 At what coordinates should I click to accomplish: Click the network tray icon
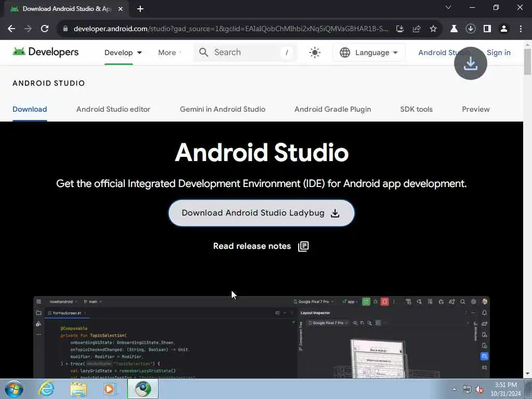(467, 390)
